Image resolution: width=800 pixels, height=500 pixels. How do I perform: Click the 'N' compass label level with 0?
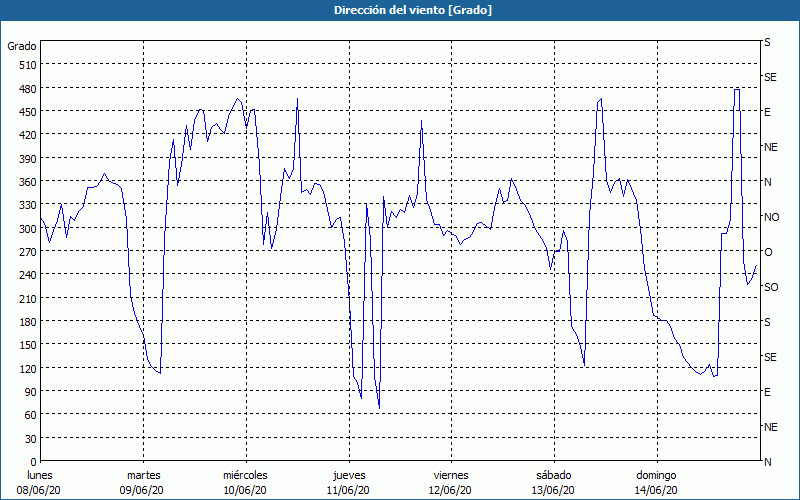(x=767, y=462)
